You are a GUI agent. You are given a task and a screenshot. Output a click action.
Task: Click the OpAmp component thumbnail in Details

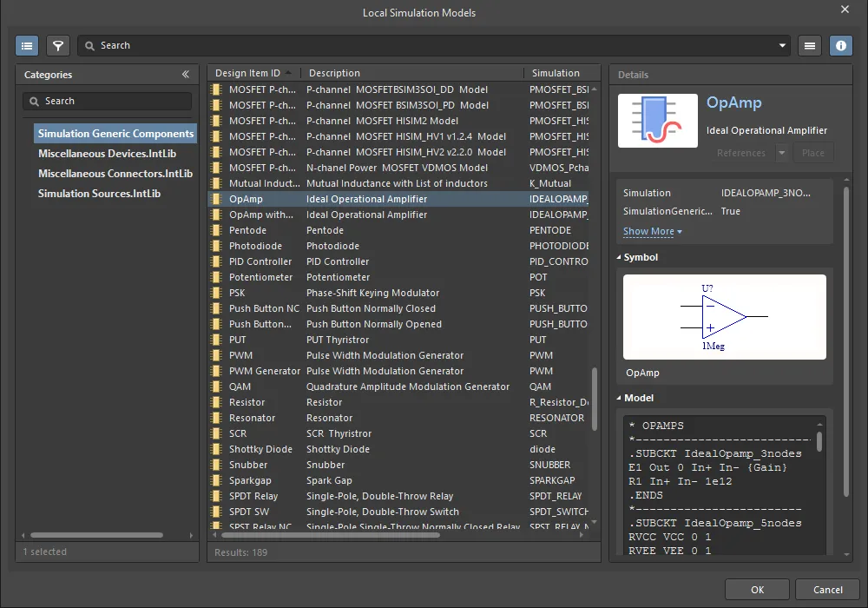tap(657, 121)
